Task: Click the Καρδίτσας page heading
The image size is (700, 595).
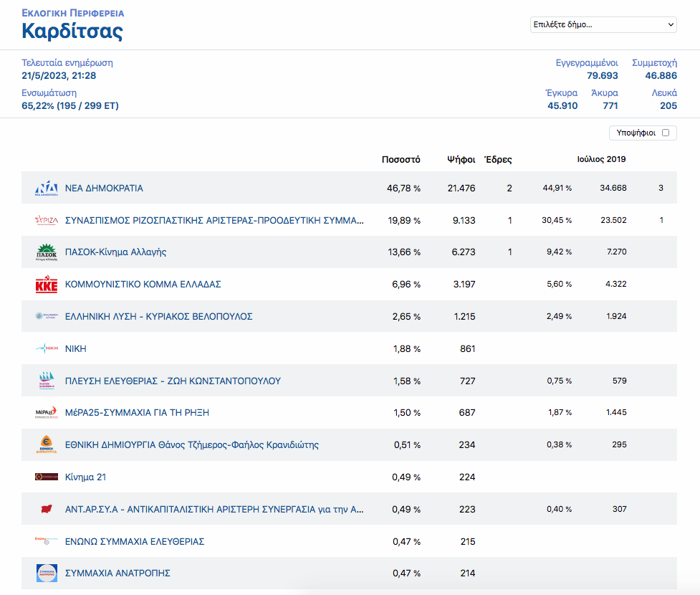Action: 72,32
